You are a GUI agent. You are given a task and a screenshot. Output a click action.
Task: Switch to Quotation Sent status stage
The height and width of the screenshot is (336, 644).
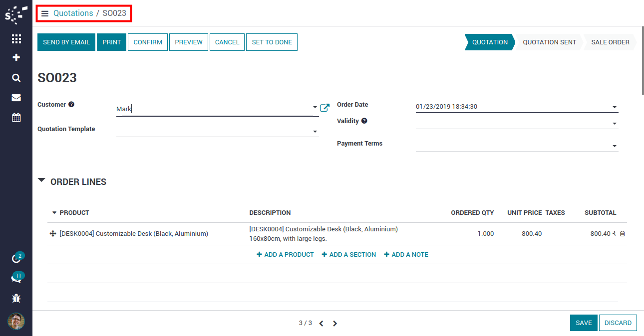[549, 42]
